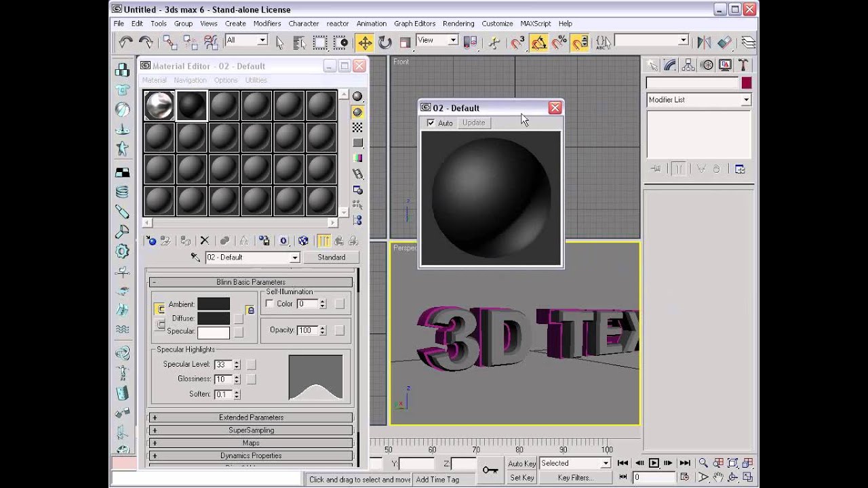Image resolution: width=868 pixels, height=488 pixels.
Task: Open the Modify panel tab icon
Action: pyautogui.click(x=670, y=65)
